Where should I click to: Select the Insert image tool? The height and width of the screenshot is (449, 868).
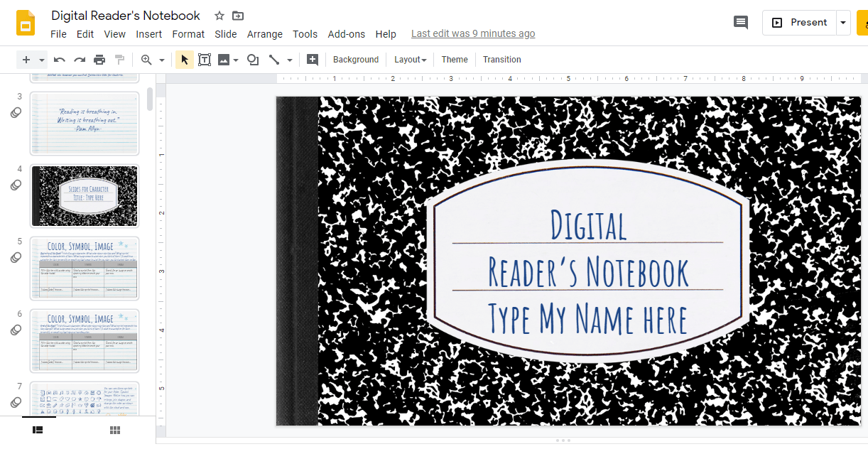[x=224, y=60]
